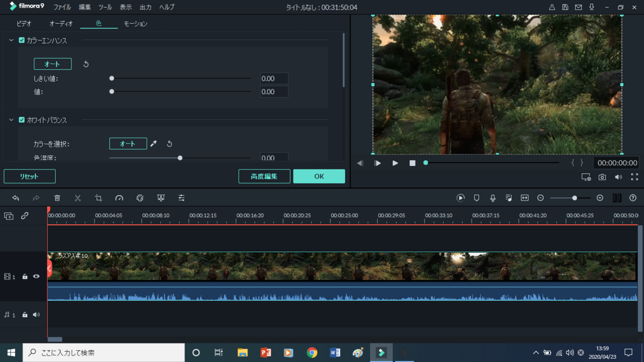Click the redo arrow in timeline toolbar
This screenshot has height=362, width=644.
tap(36, 198)
